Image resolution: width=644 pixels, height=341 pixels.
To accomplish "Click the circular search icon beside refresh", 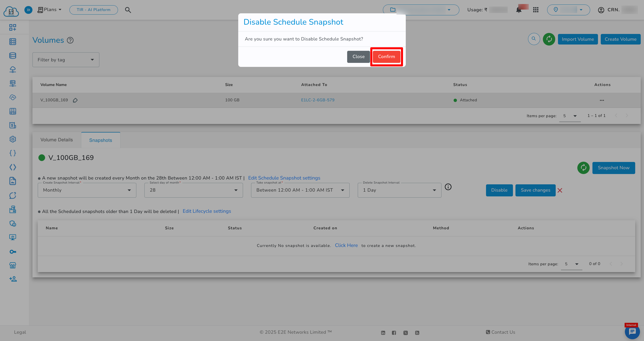I will coord(534,39).
